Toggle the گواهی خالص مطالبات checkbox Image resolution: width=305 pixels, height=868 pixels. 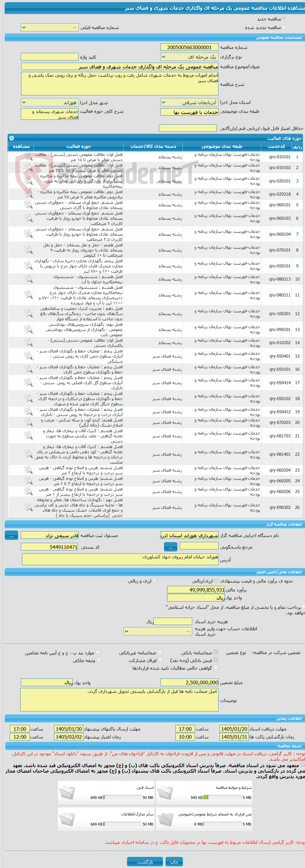[216, 667]
